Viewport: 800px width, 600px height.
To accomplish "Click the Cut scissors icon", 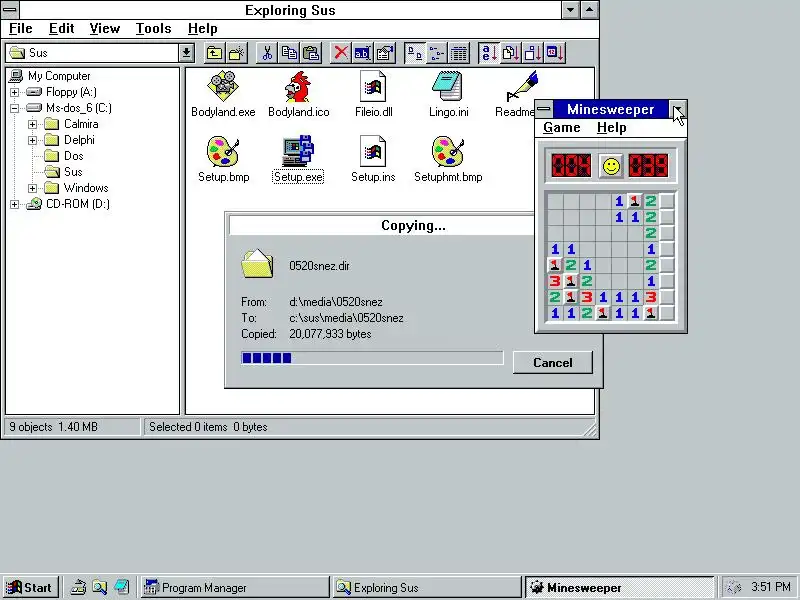I will pyautogui.click(x=267, y=53).
